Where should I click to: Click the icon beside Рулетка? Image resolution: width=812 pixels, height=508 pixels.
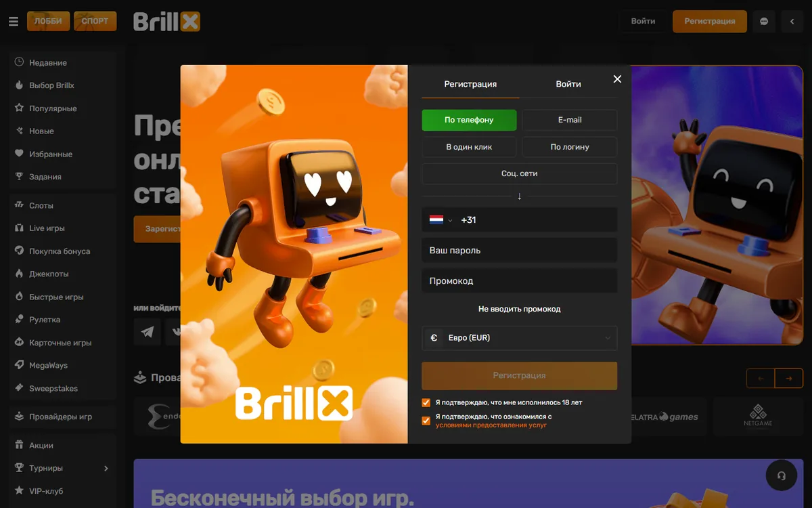(x=19, y=319)
